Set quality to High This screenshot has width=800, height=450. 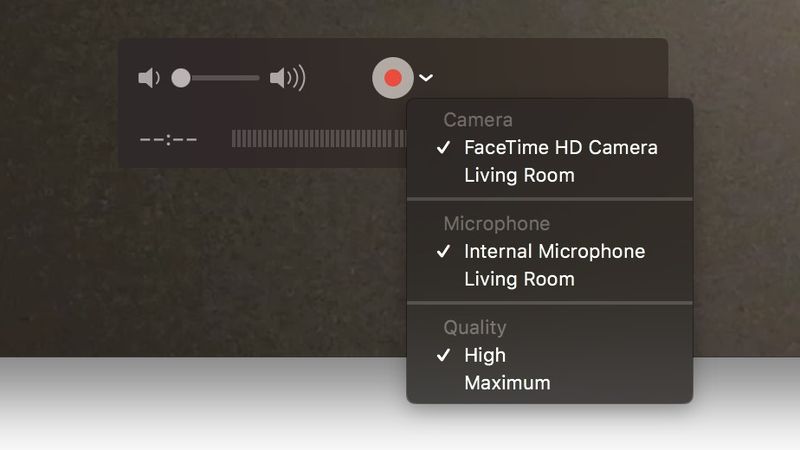pos(549,355)
